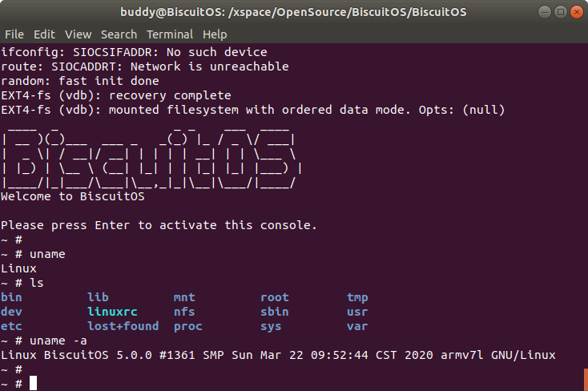This screenshot has width=588, height=391.
Task: Click the root directory name
Action: click(275, 297)
